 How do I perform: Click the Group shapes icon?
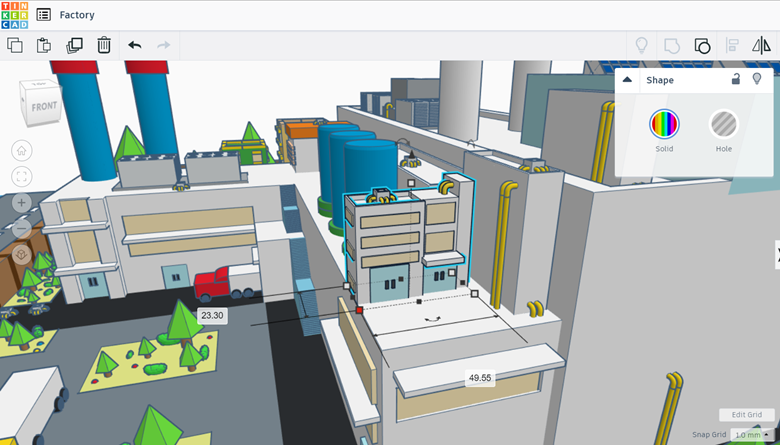coord(672,46)
